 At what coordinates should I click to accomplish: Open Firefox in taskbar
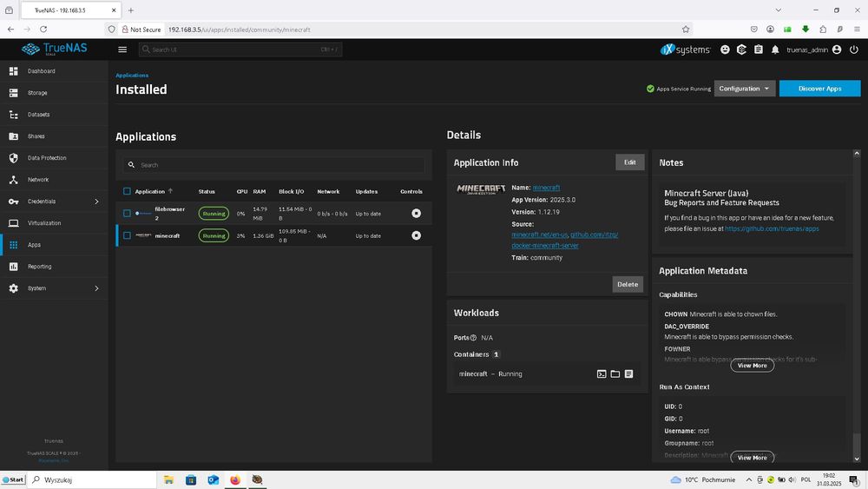[x=235, y=479]
